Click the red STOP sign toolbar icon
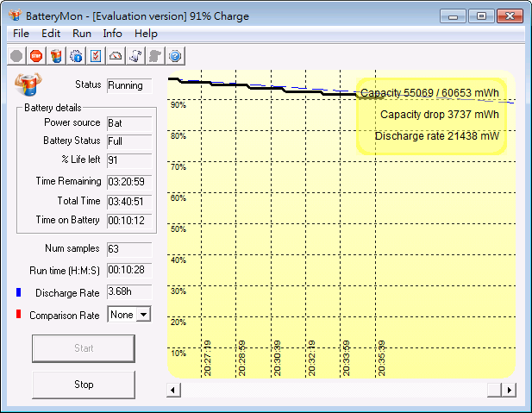This screenshot has height=413, width=532. [36, 56]
